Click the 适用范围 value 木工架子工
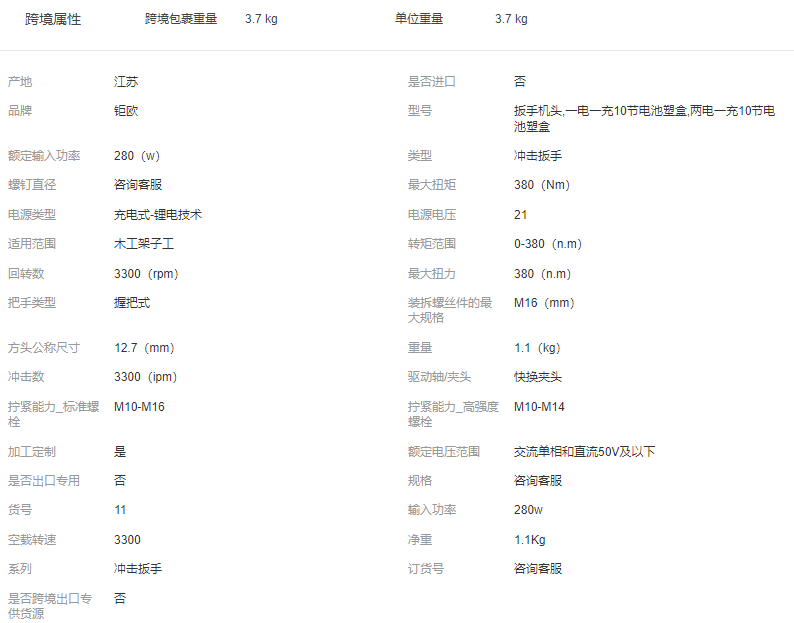Viewport: 794px width, 623px height. pos(144,244)
